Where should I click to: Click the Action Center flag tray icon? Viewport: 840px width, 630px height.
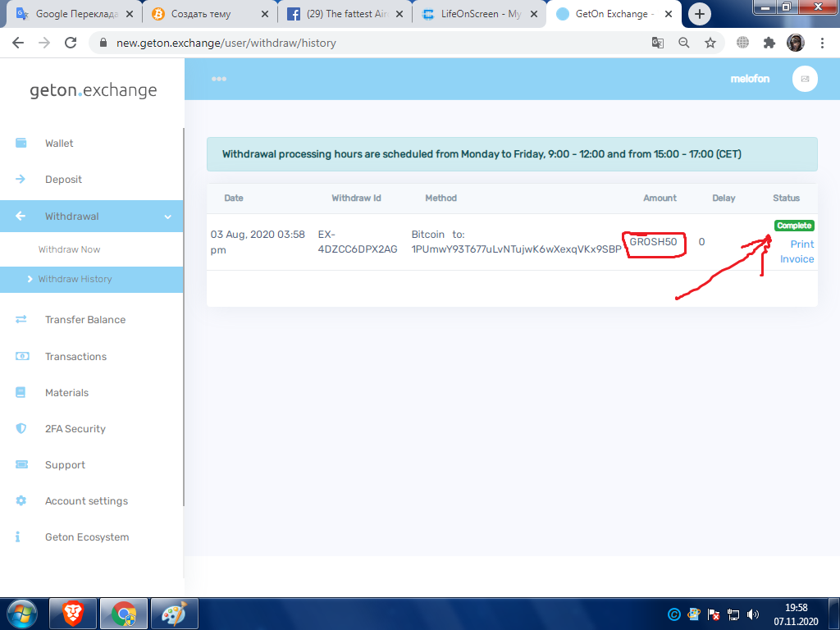tap(714, 614)
